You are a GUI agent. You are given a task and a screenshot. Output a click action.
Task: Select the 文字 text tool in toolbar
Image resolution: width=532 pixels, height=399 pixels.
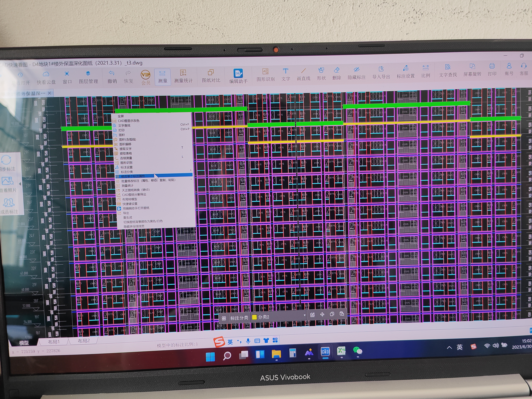click(x=286, y=75)
